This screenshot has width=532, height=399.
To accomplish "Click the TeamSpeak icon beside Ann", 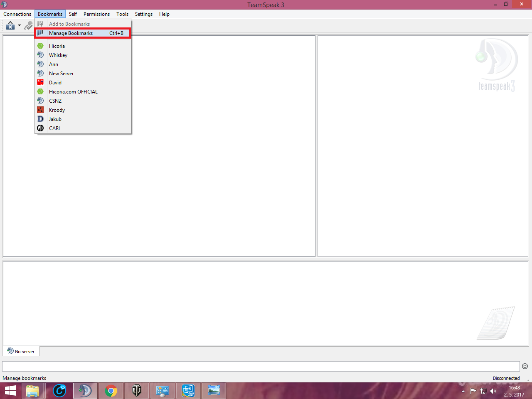I will pyautogui.click(x=40, y=64).
